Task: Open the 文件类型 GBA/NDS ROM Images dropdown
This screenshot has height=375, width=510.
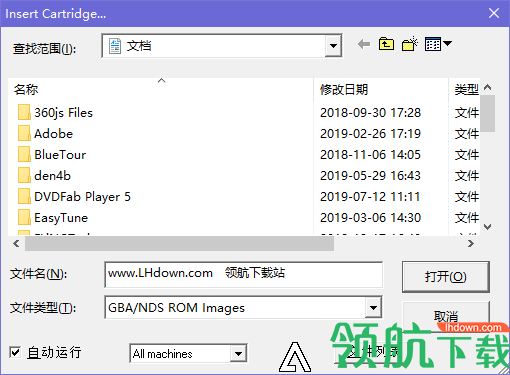Action: pos(373,307)
